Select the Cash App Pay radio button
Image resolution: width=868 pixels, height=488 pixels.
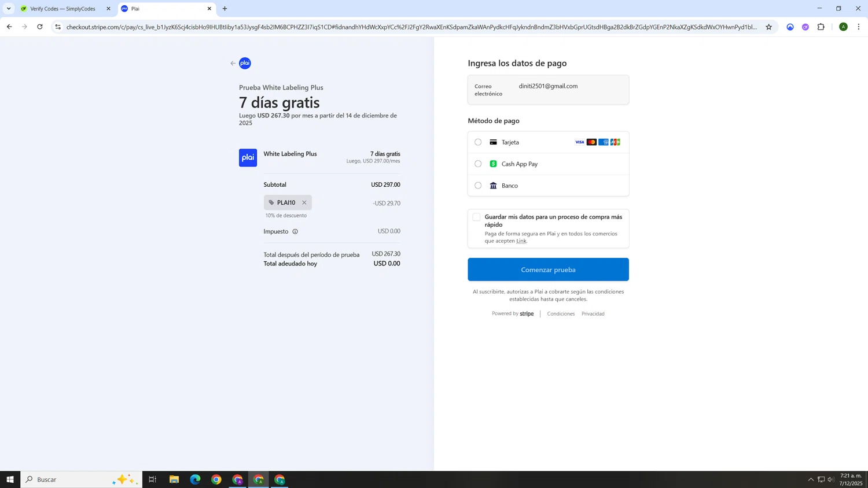[x=478, y=164]
